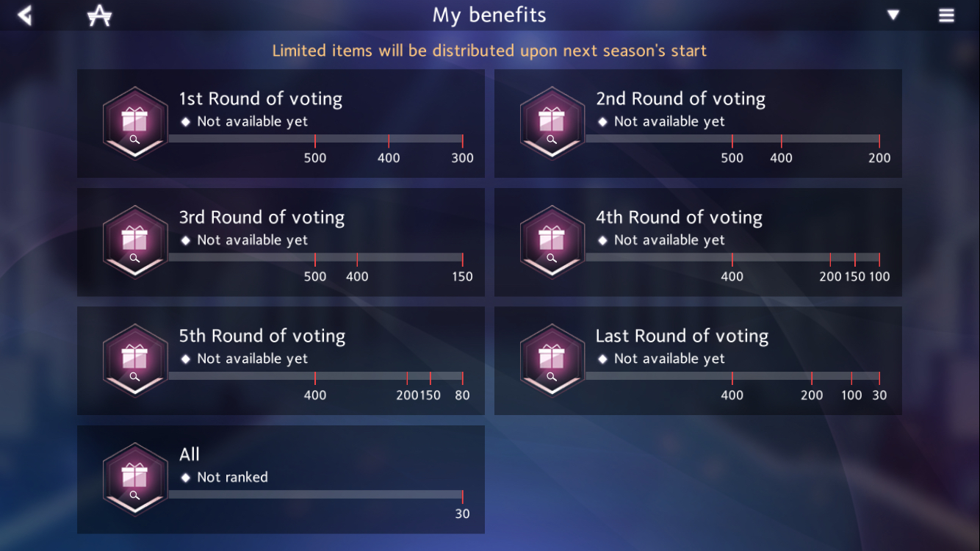This screenshot has height=551, width=980.
Task: Inspect the 1st Round gift box icon
Action: click(135, 123)
